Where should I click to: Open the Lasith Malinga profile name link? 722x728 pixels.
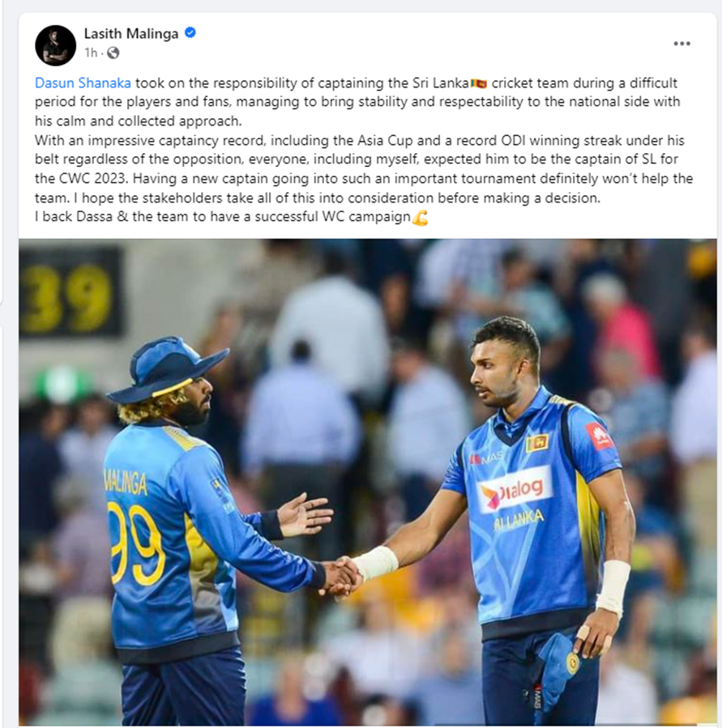click(131, 33)
